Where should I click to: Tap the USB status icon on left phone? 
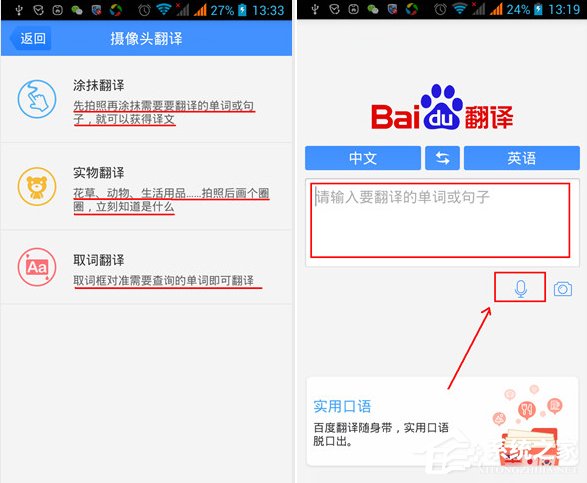point(19,10)
